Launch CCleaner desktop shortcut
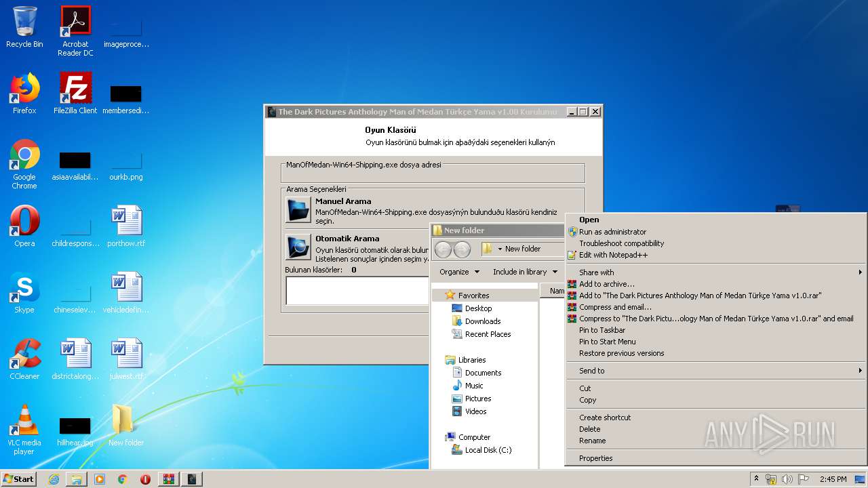The width and height of the screenshot is (868, 488). (24, 359)
